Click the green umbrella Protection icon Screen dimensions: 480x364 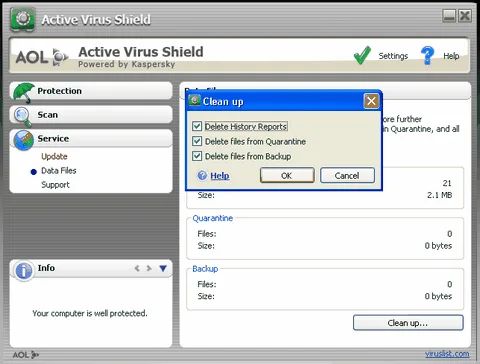tap(23, 92)
